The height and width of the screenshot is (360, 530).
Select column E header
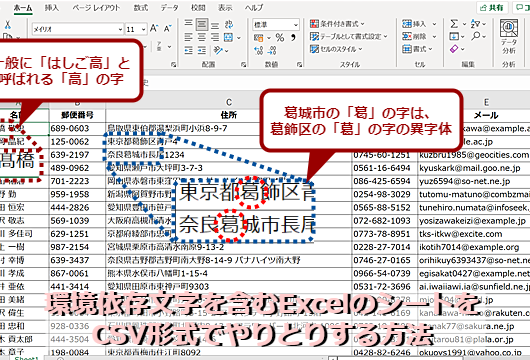coord(486,102)
